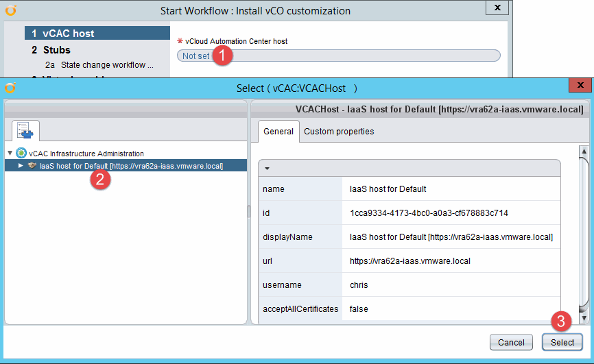
Task: Click the vCAC Infrastructure Administration globe icon
Action: coord(21,154)
